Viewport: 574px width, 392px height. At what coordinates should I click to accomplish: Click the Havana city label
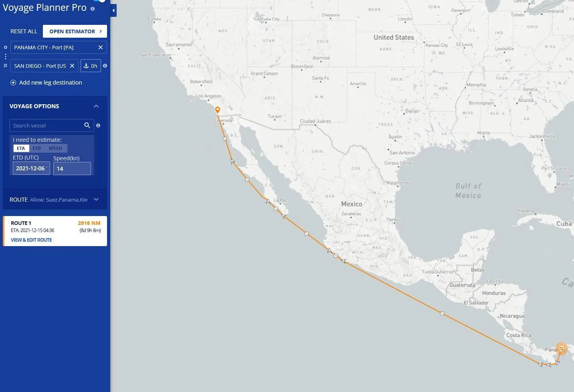click(x=526, y=210)
